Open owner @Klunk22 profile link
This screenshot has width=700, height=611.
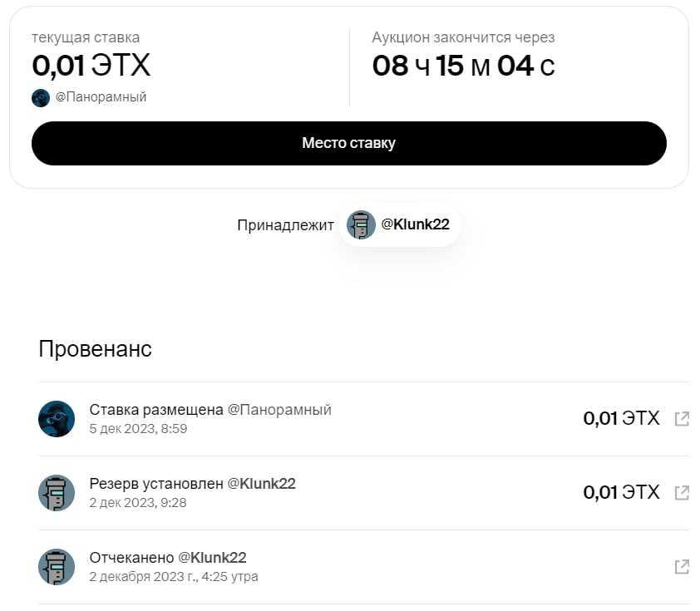coord(415,224)
